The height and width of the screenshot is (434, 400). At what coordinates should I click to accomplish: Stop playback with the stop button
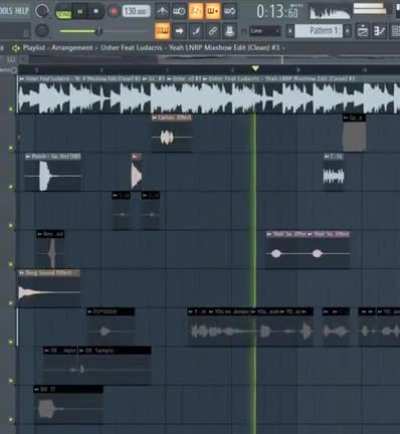pyautogui.click(x=96, y=12)
